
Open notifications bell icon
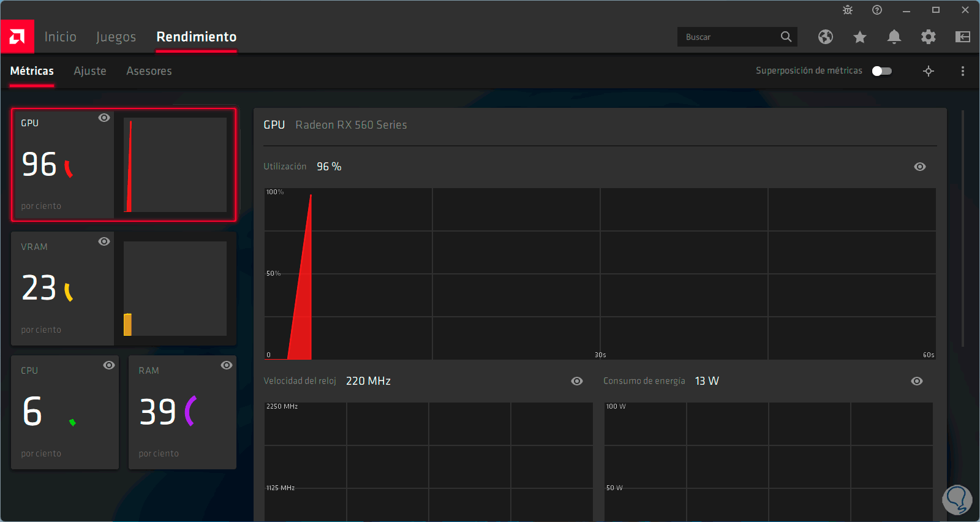(894, 37)
